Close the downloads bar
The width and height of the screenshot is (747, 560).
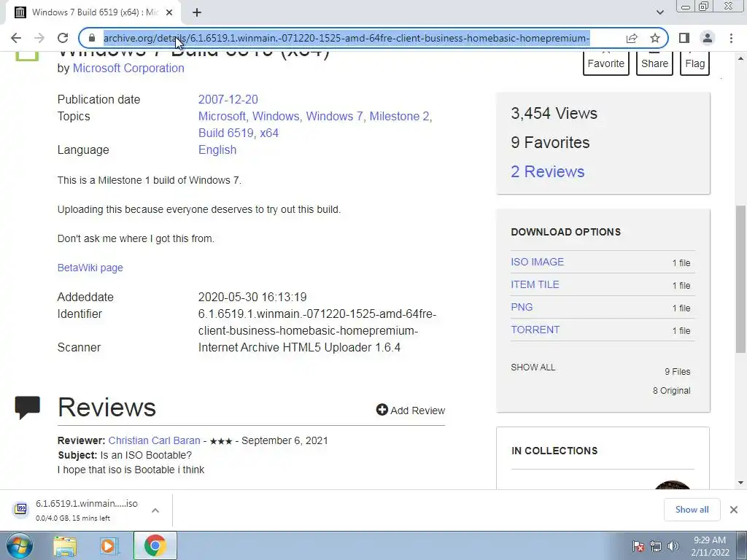734,510
